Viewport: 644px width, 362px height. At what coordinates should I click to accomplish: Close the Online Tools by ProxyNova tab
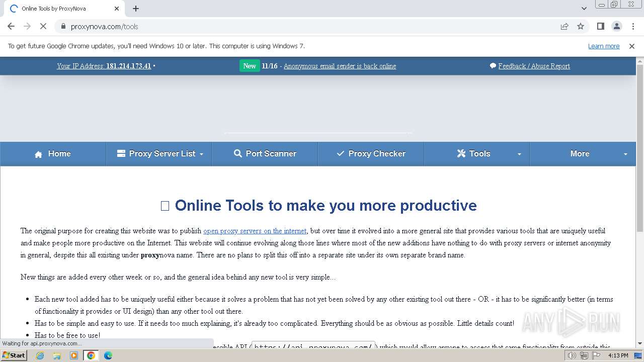click(117, 9)
